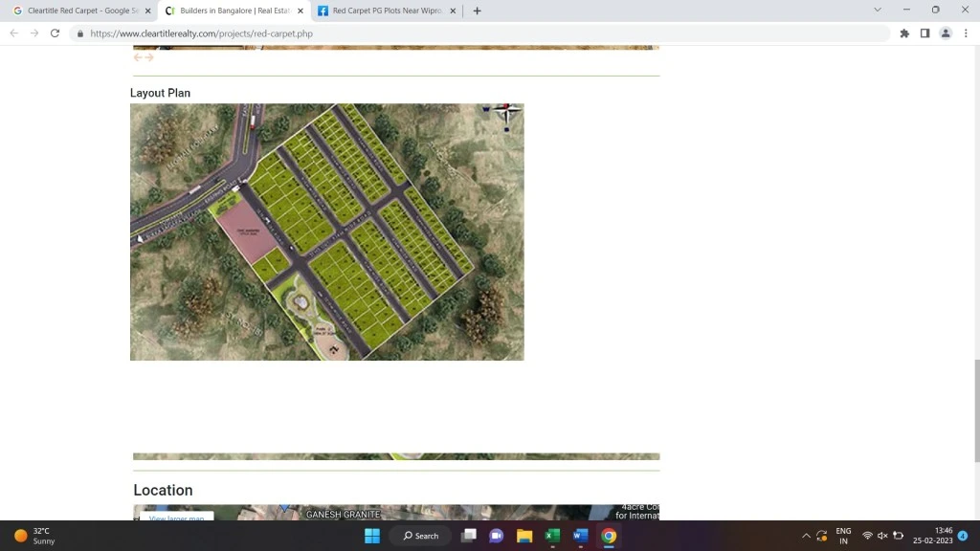Click the Location heading

(163, 490)
